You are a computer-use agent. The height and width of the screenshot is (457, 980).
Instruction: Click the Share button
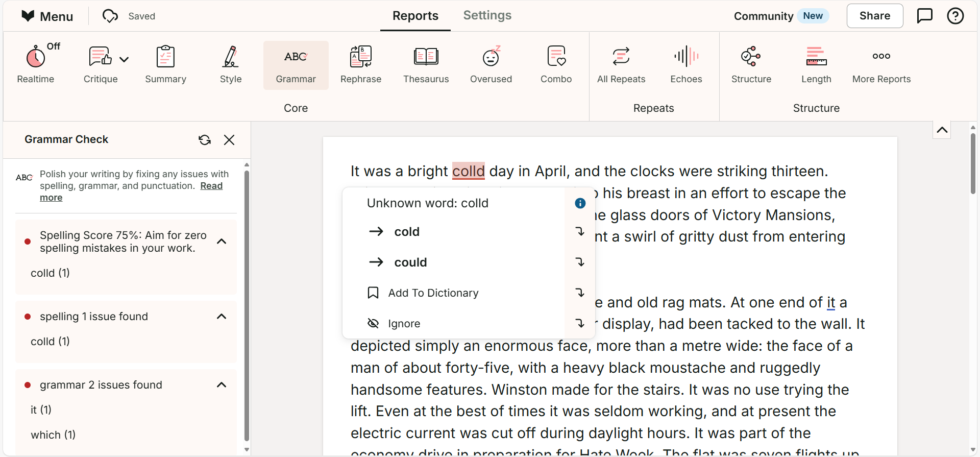tap(875, 16)
